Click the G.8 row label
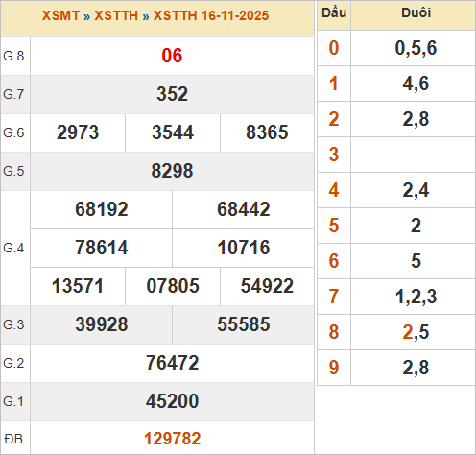476x455 pixels. coord(13,56)
